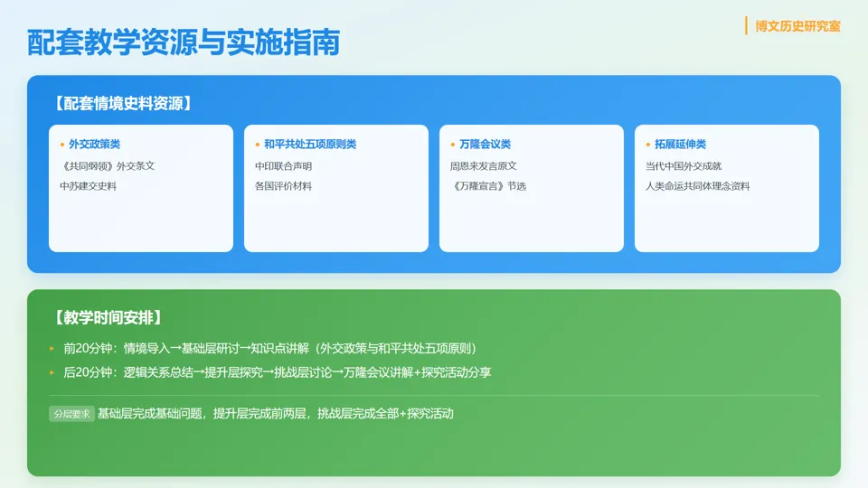The image size is (868, 488).
Task: Select the 【配套情境史料资源】 heading
Action: coord(122,103)
